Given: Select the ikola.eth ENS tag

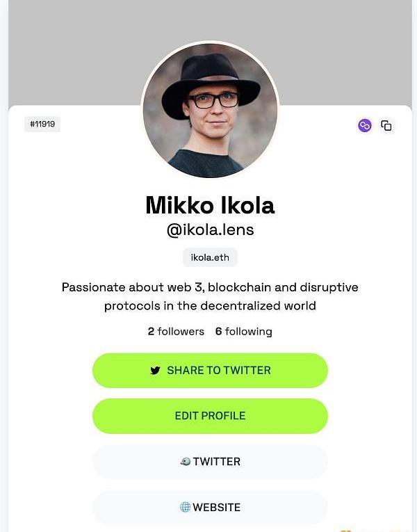Looking at the screenshot, I should (210, 257).
